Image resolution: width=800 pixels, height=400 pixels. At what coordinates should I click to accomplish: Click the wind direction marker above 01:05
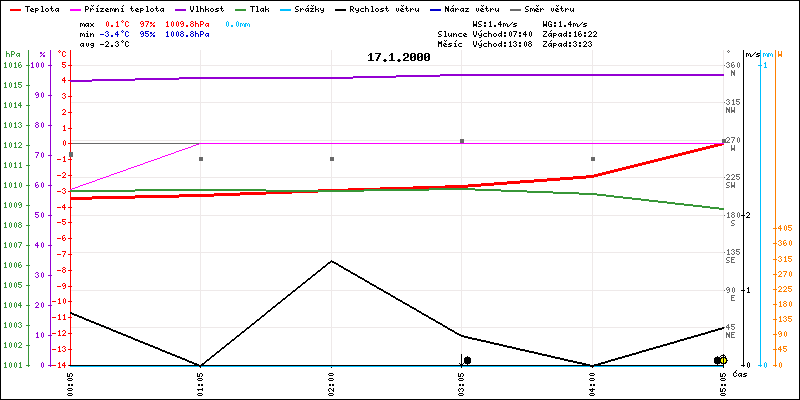coord(201,159)
